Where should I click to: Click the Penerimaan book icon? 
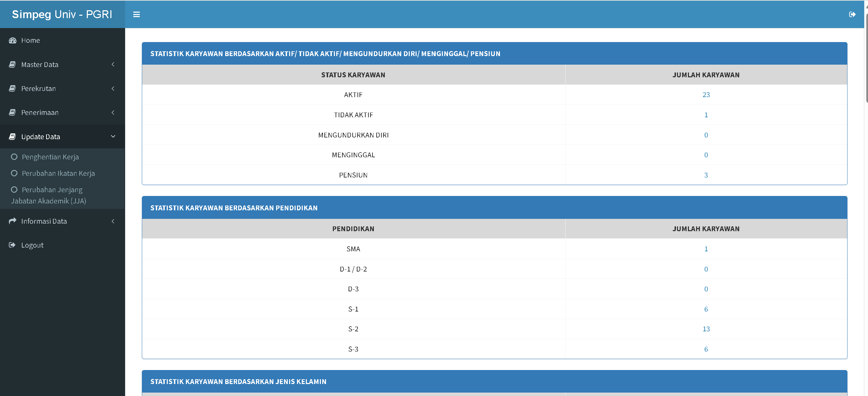point(12,112)
